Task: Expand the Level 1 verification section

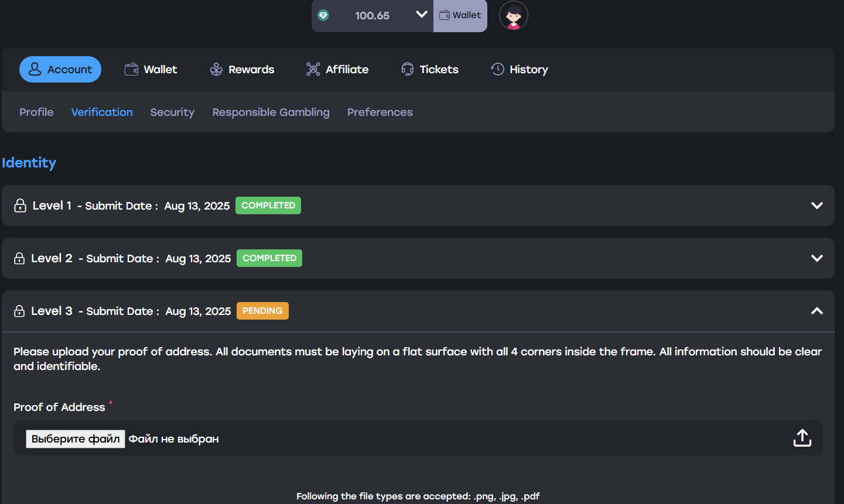Action: 816,205
